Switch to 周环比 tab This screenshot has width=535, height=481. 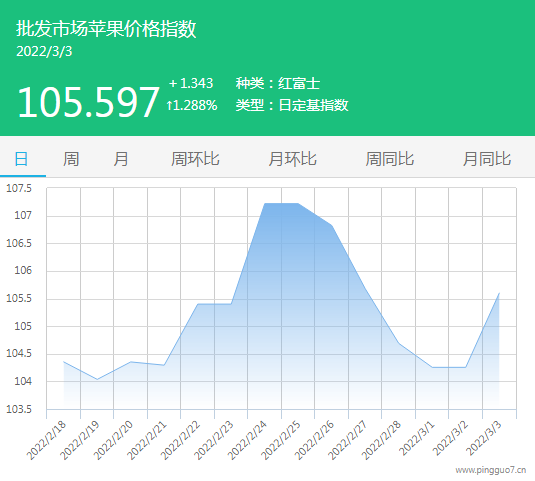coord(195,159)
